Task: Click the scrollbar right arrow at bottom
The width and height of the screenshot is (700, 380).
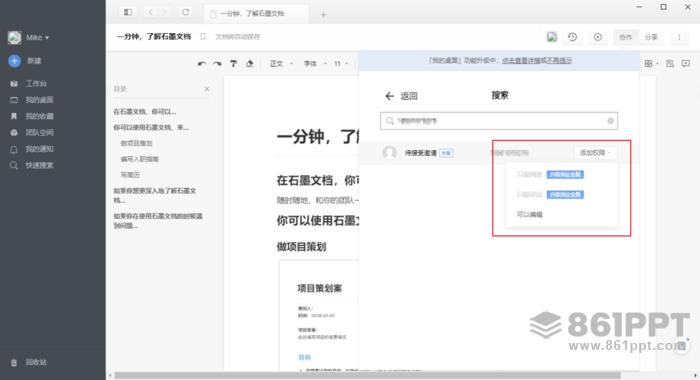Action: 696,376
